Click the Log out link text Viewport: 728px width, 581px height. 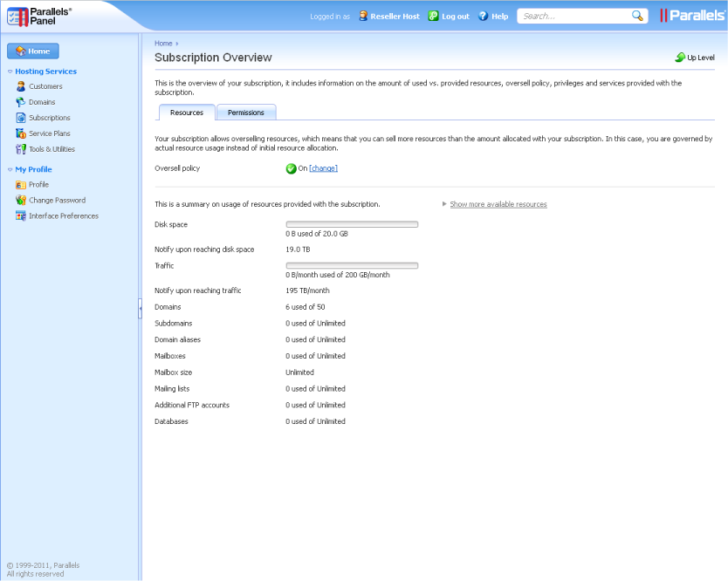(456, 17)
